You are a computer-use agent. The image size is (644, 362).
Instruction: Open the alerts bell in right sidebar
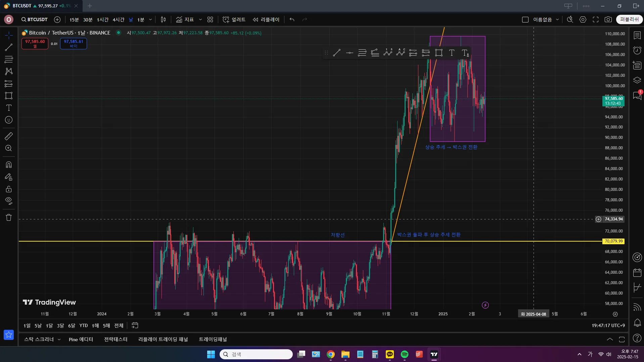coord(637,323)
